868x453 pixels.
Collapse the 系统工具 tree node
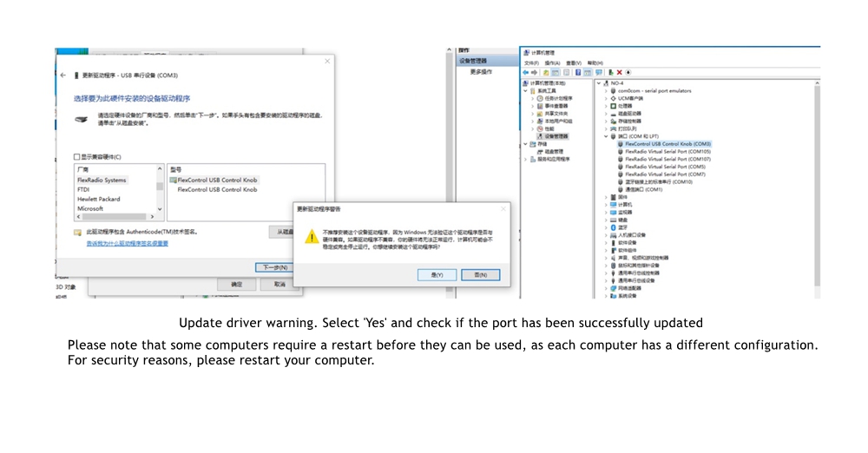pyautogui.click(x=525, y=90)
